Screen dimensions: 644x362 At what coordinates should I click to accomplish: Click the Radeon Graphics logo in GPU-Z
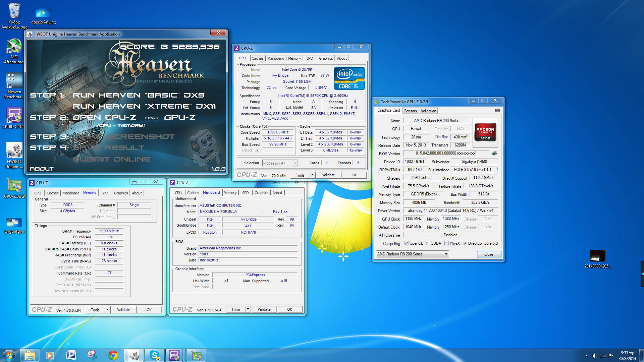click(485, 133)
